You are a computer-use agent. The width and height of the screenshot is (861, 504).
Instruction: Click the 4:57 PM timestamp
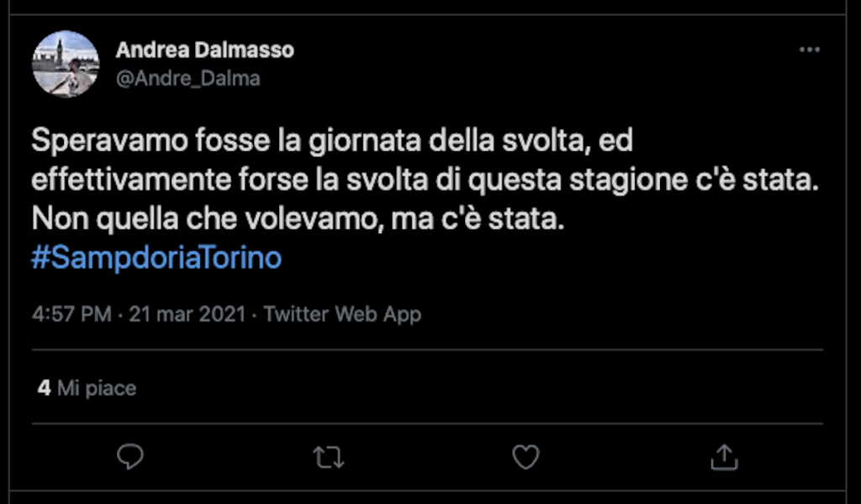pyautogui.click(x=71, y=315)
